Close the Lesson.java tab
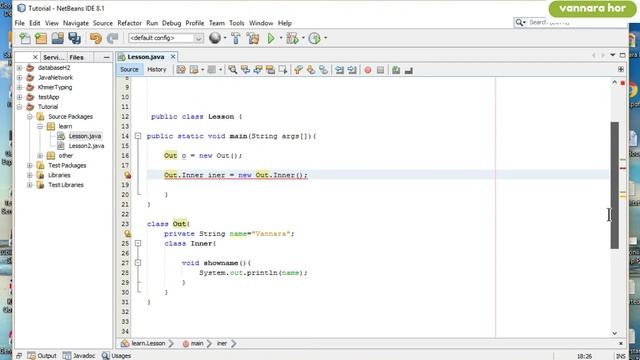This screenshot has width=640, height=360. pyautogui.click(x=173, y=57)
